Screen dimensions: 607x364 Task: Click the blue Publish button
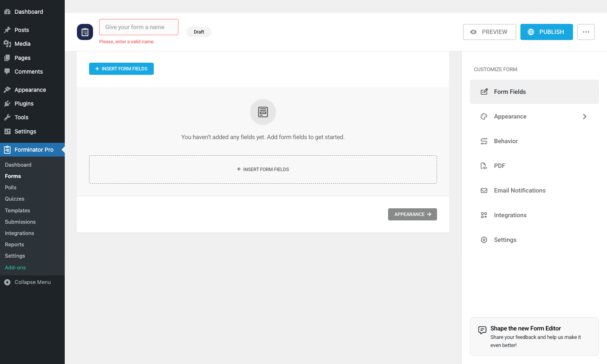coord(547,32)
